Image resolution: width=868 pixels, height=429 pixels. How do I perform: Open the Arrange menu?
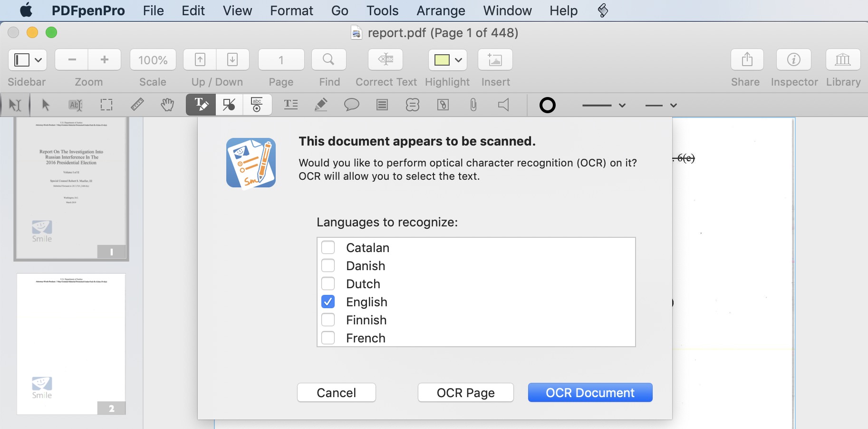(x=441, y=10)
